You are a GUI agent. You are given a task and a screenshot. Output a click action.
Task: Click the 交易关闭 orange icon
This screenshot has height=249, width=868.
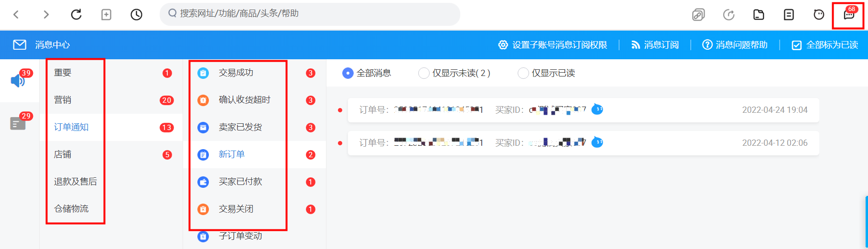[203, 209]
